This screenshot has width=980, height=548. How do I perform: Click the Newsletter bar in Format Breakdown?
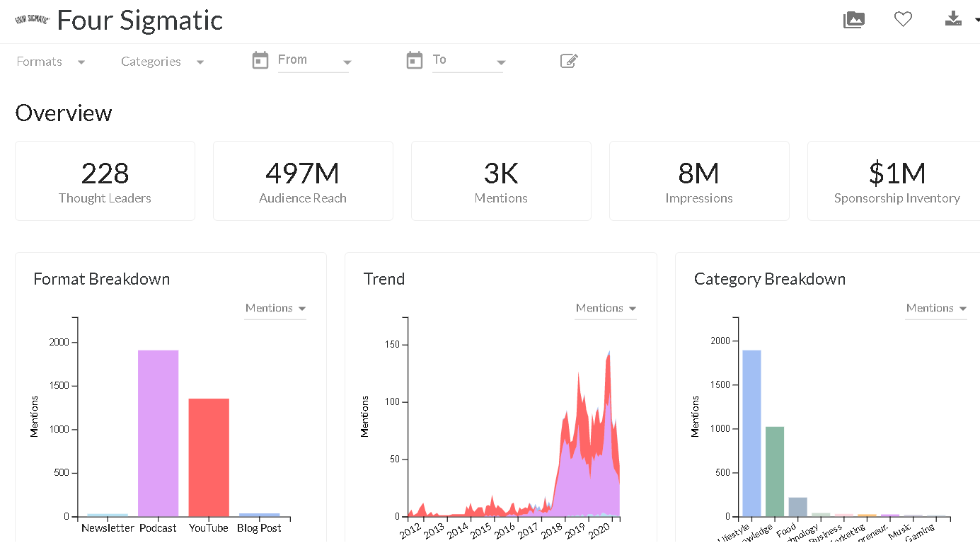[x=108, y=515]
